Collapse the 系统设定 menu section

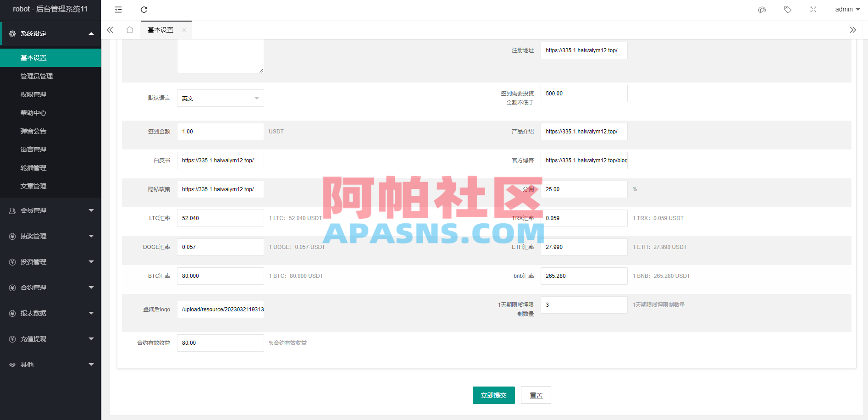91,33
